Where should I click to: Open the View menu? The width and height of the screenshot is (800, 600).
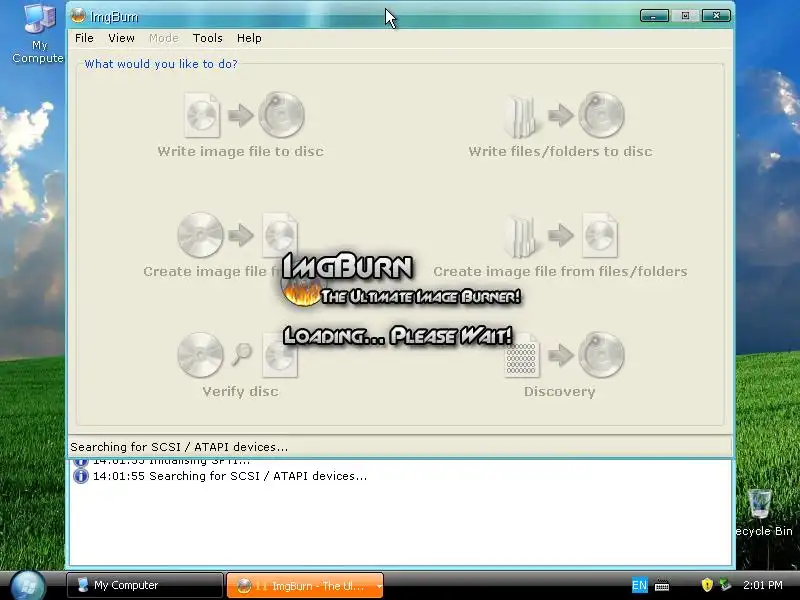click(121, 38)
